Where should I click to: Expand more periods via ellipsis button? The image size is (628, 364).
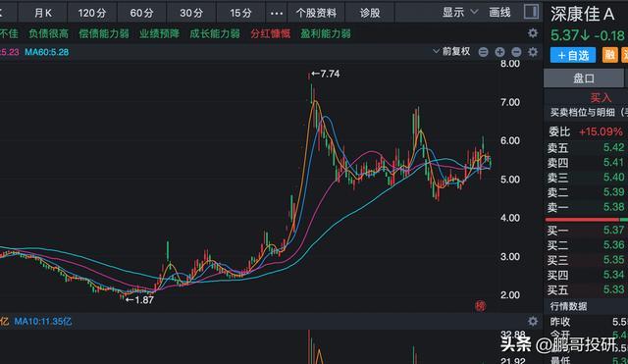(x=277, y=13)
